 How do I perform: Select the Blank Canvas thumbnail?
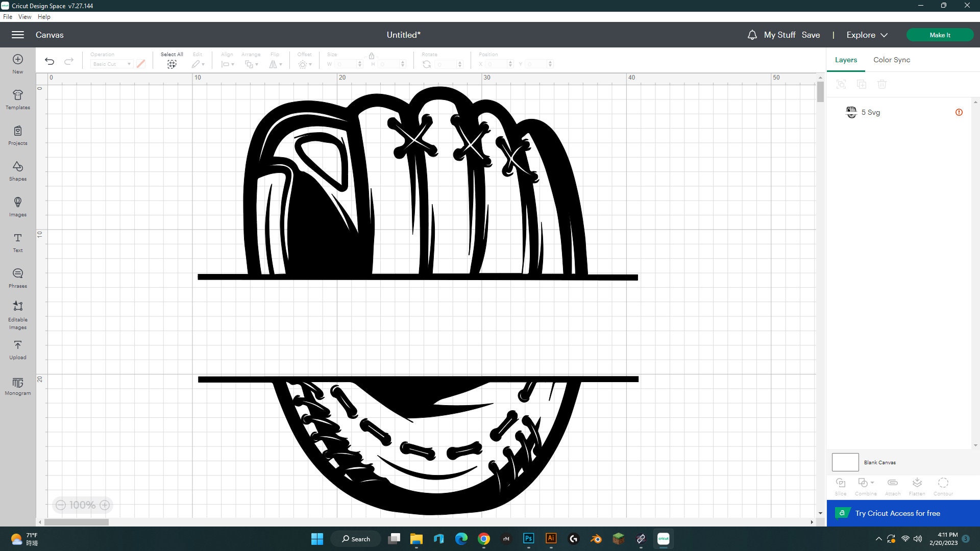845,462
